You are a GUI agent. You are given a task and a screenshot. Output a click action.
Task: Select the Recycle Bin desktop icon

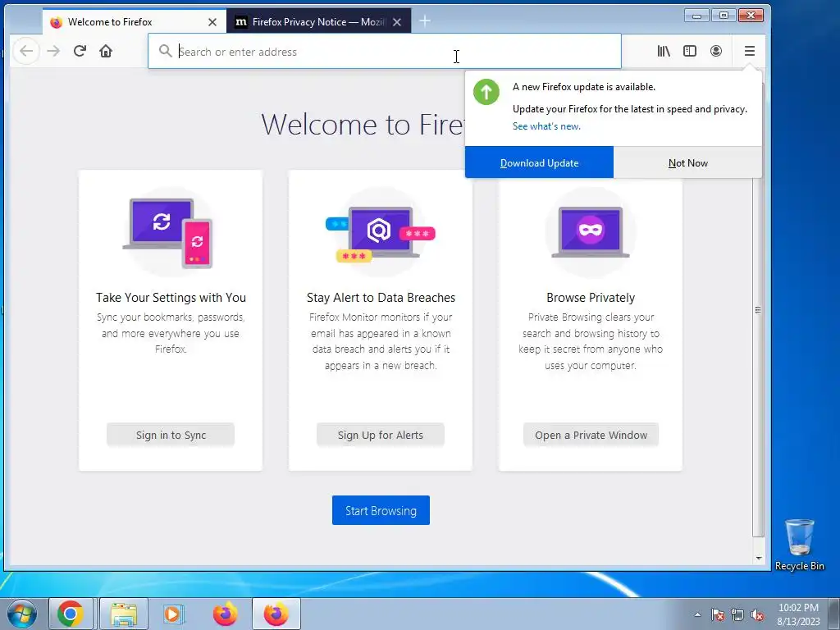(799, 545)
